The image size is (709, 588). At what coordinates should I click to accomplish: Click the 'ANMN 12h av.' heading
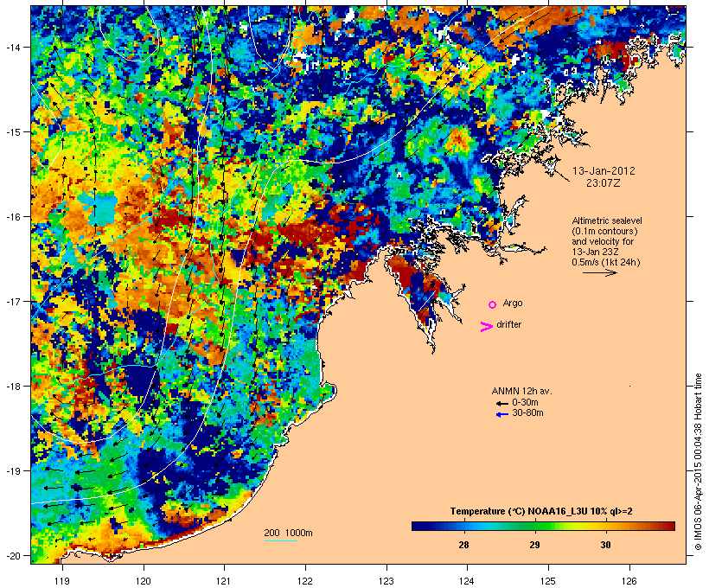point(521,391)
